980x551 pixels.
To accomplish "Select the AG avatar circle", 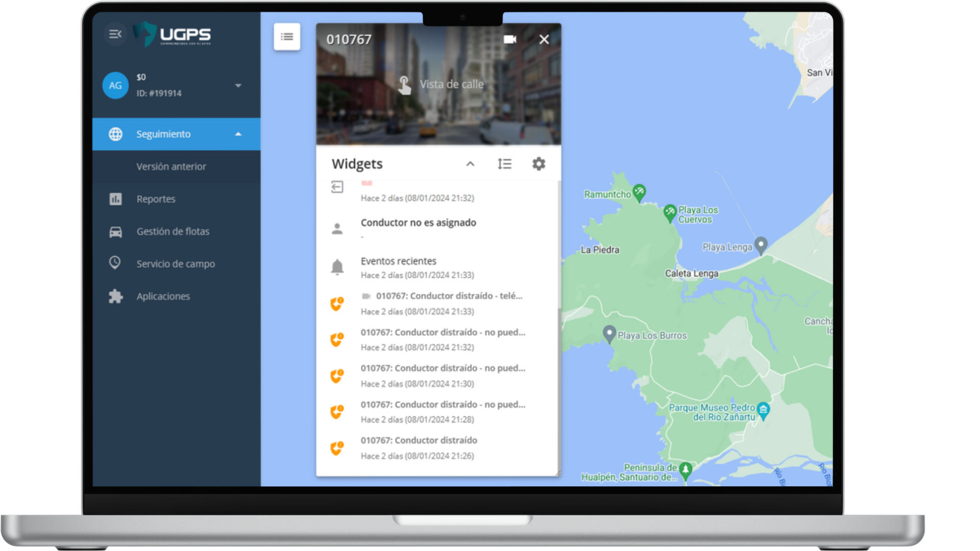I will pyautogui.click(x=115, y=86).
